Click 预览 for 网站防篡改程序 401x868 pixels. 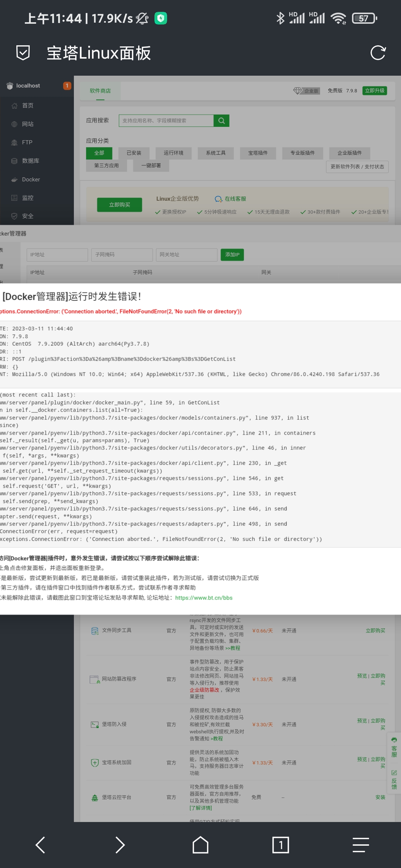362,676
